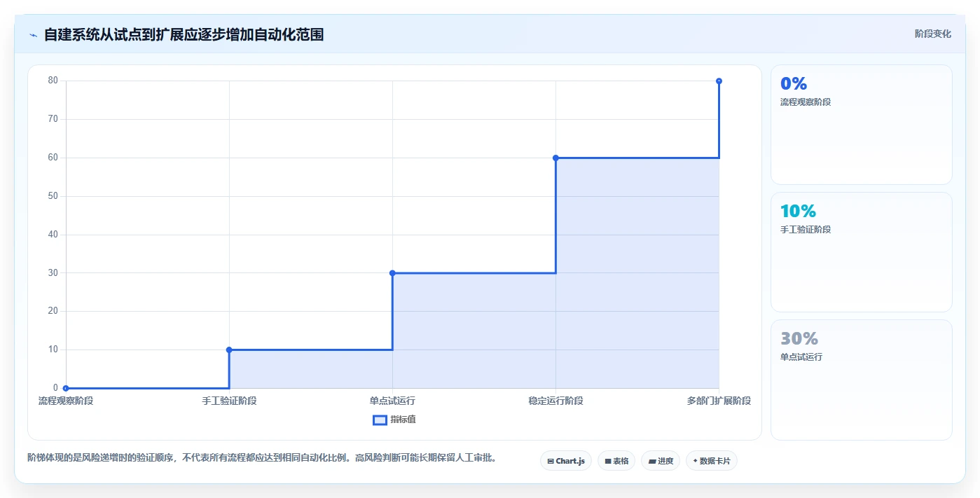Open the 0% 流程观察阶段 card
The height and width of the screenshot is (498, 980).
862,125
